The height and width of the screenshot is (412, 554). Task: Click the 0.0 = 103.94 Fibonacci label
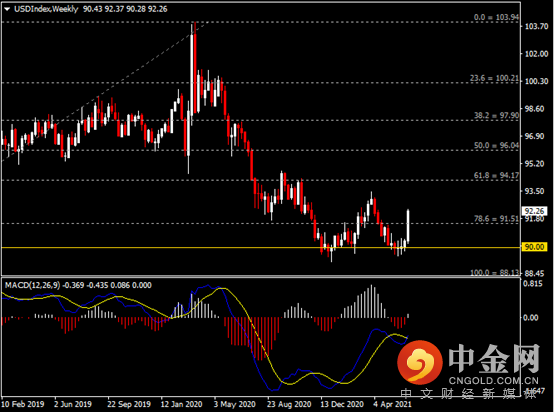click(x=496, y=17)
